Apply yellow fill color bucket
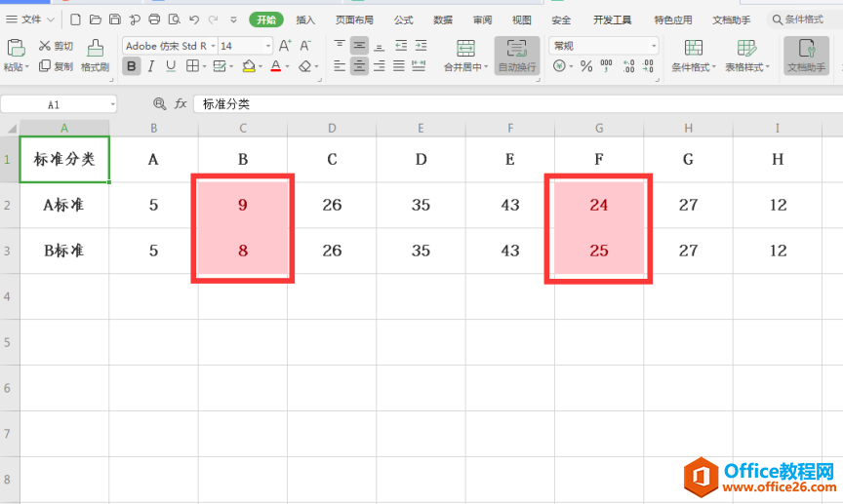The height and width of the screenshot is (504, 843). click(249, 66)
